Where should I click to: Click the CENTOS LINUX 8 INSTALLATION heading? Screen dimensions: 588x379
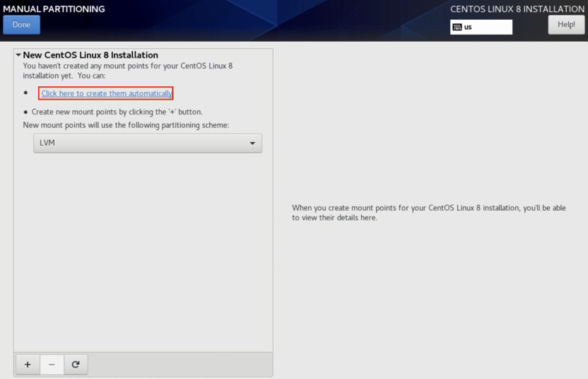point(517,9)
